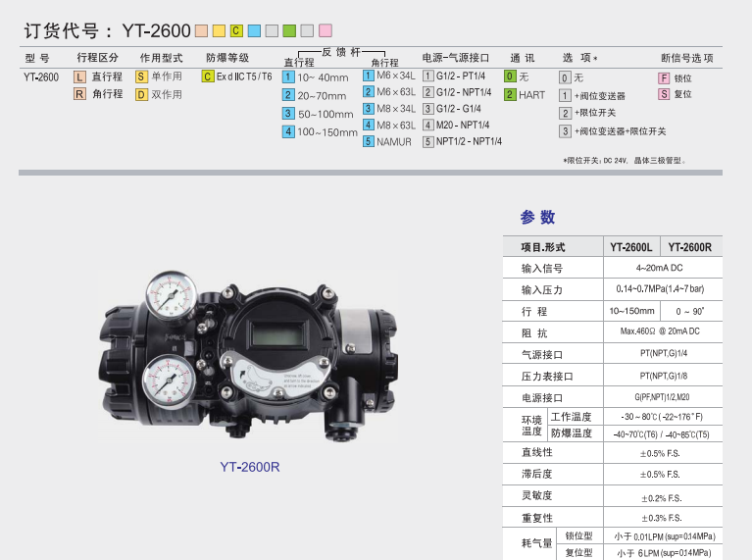Choose option 1 box for +阀位变送器
The width and height of the screenshot is (752, 560).
coord(565,96)
